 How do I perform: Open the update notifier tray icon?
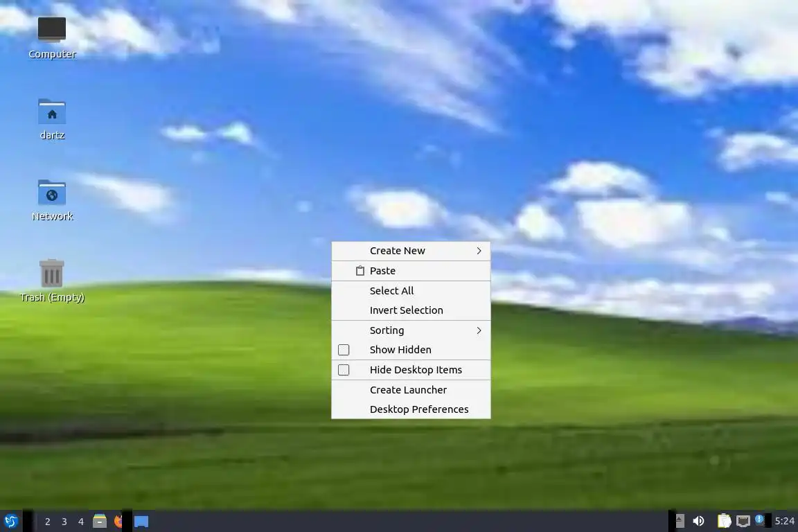[759, 520]
